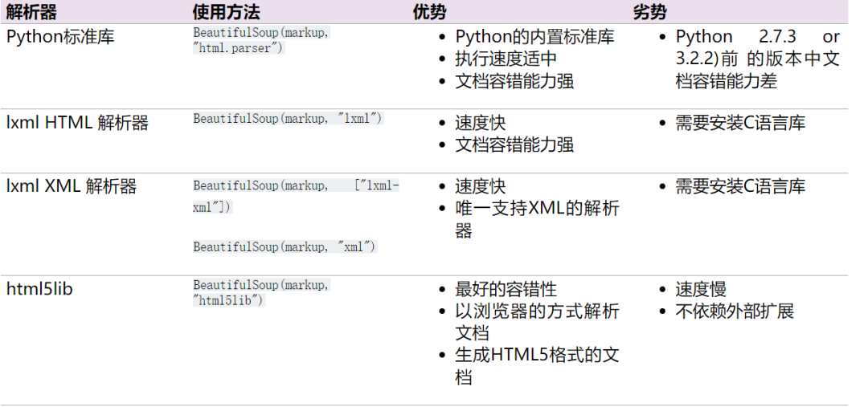The height and width of the screenshot is (407, 868).
Task: Select the html5lib row name
Action: (x=39, y=289)
